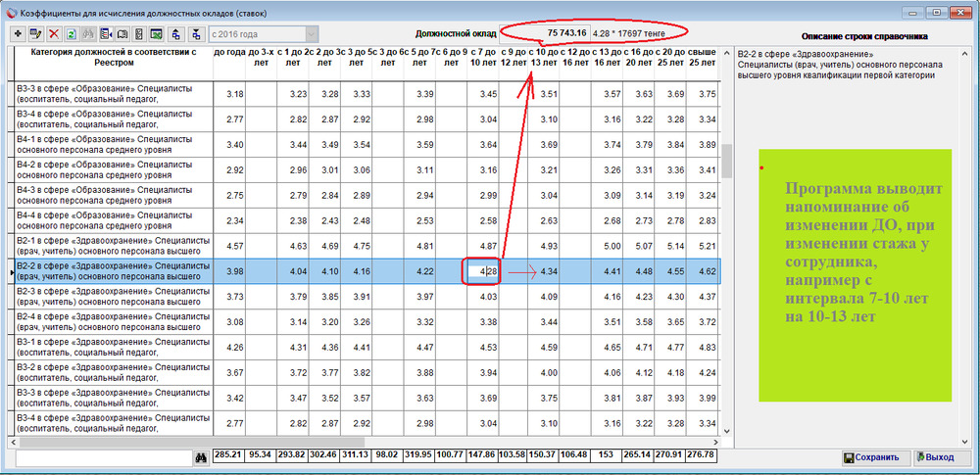This screenshot has height=475, width=980.
Task: Click the search input field near binoculars
Action: pos(104,457)
